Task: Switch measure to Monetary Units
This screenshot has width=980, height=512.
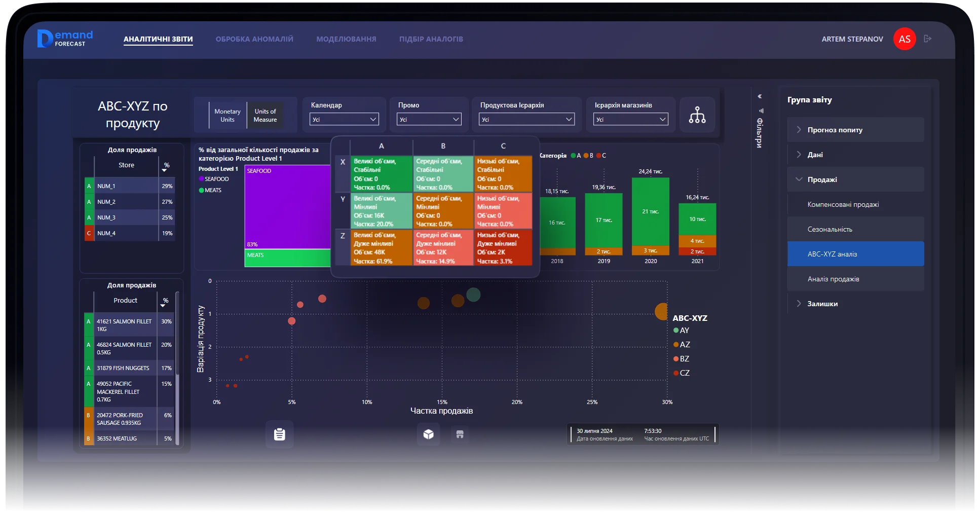Action: pos(227,116)
